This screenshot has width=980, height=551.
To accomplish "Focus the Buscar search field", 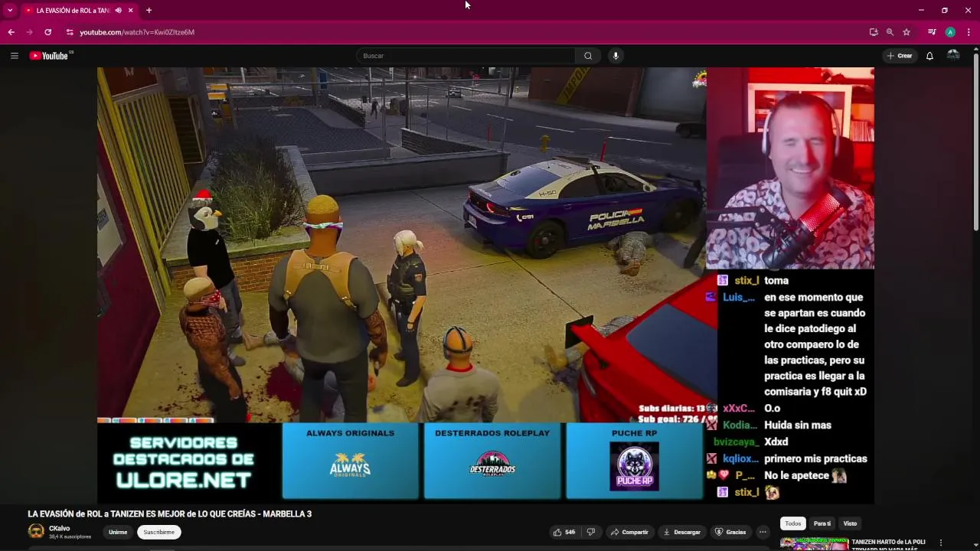I will (x=465, y=56).
